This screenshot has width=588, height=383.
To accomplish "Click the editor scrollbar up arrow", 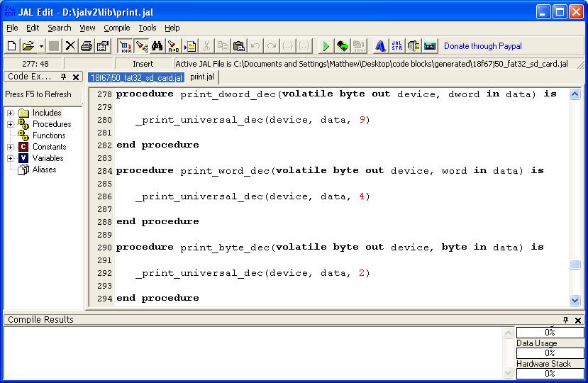I will point(575,94).
